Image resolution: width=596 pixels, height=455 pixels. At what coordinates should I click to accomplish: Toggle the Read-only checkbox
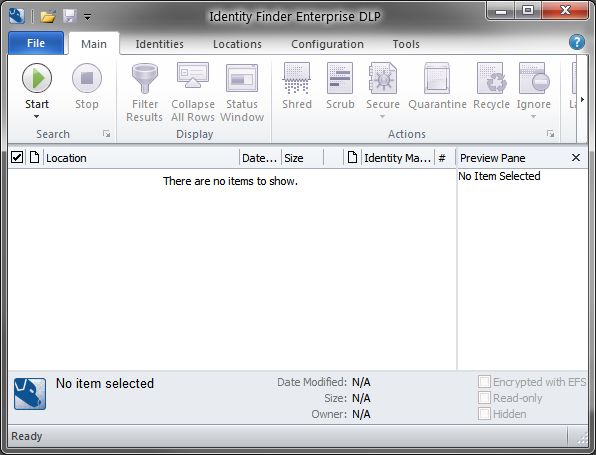pos(484,398)
